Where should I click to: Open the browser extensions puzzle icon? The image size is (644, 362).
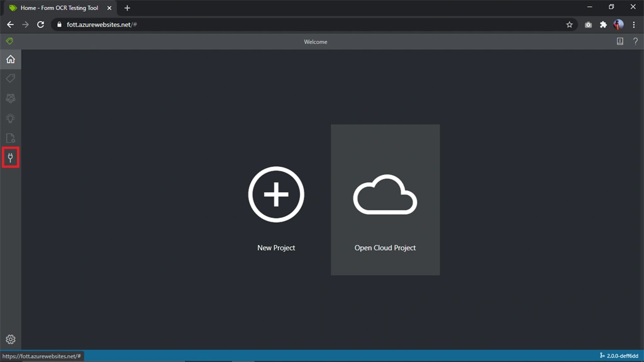click(x=603, y=25)
